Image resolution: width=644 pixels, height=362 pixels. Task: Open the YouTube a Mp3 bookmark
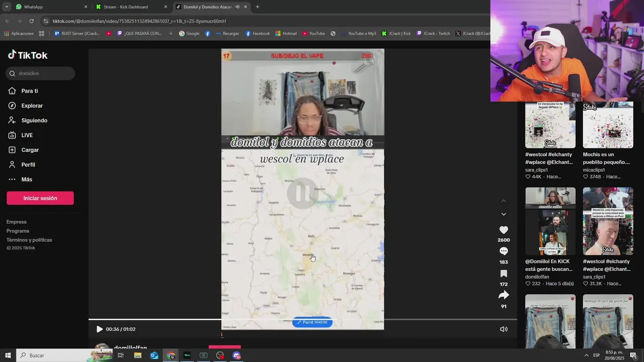click(358, 34)
